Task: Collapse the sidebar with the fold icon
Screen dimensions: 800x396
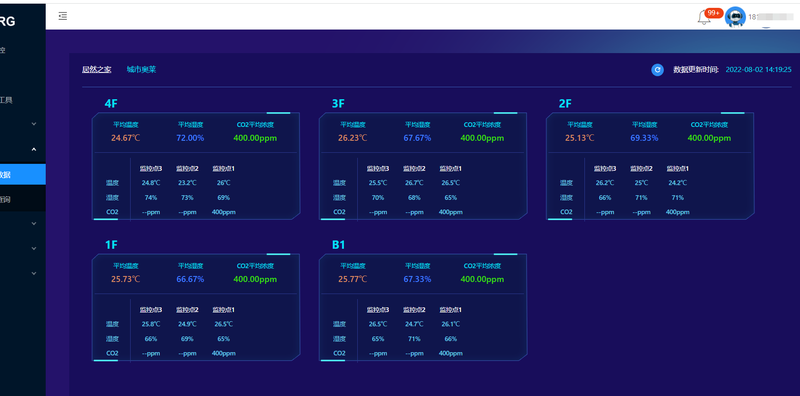Action: click(63, 16)
